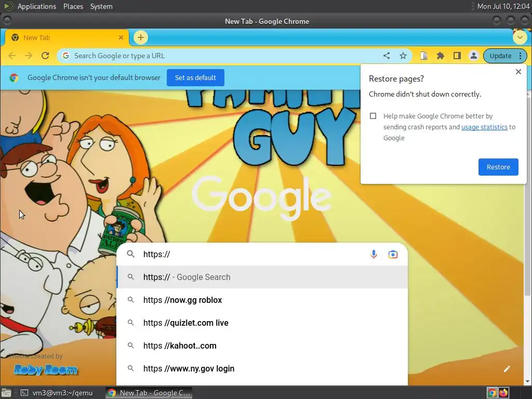The width and height of the screenshot is (532, 399).
Task: Click Set as default button
Action: click(195, 78)
